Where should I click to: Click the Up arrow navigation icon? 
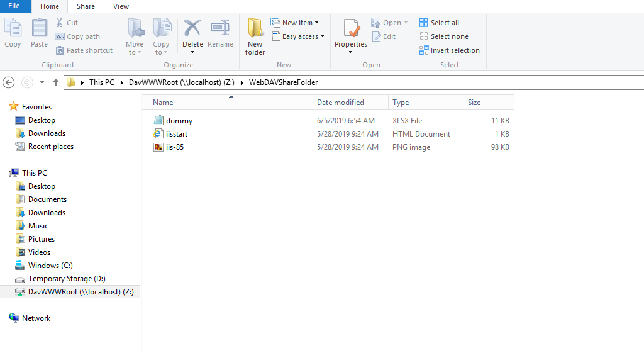click(x=56, y=82)
